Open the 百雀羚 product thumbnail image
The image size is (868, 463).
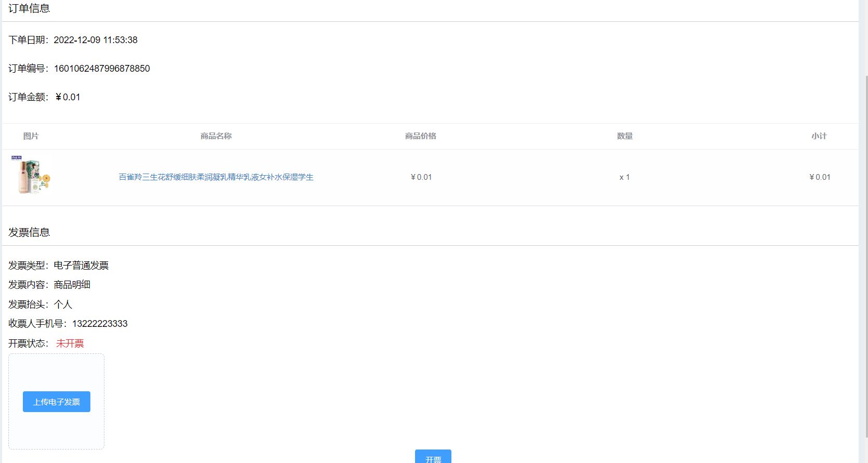click(31, 175)
